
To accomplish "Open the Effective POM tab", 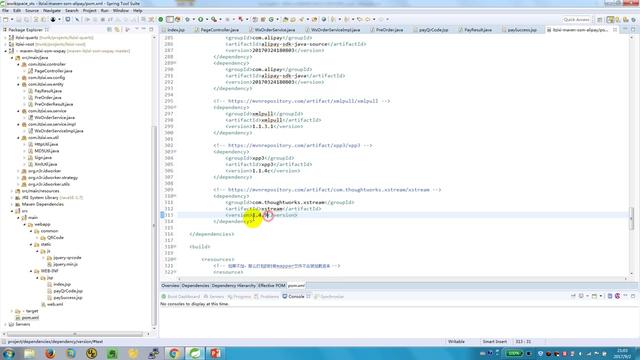I will [x=271, y=286].
